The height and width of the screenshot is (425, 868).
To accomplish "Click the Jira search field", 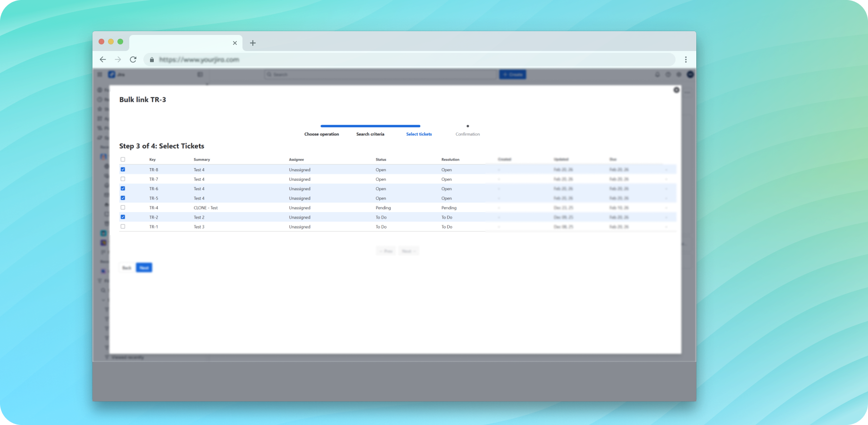I will tap(381, 75).
